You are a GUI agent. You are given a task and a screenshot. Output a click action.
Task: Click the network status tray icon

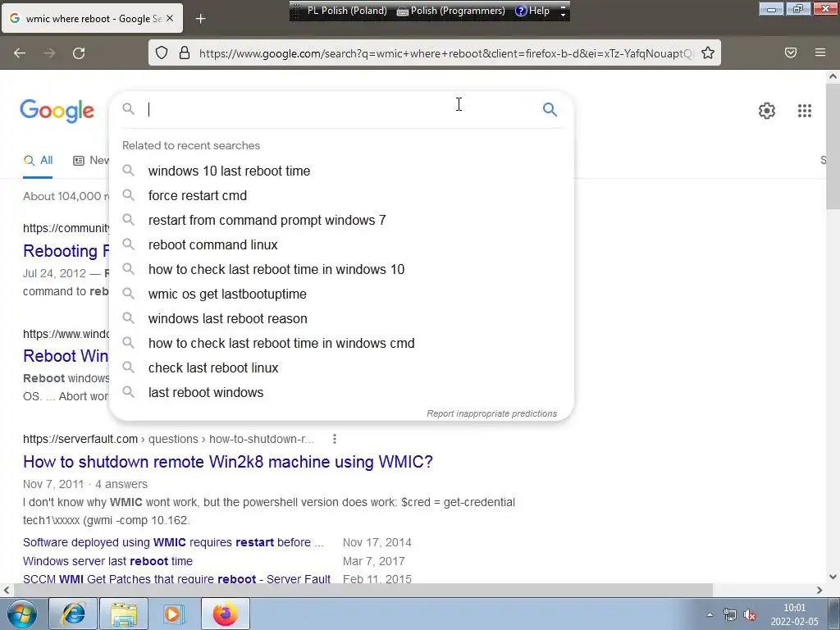(x=729, y=614)
